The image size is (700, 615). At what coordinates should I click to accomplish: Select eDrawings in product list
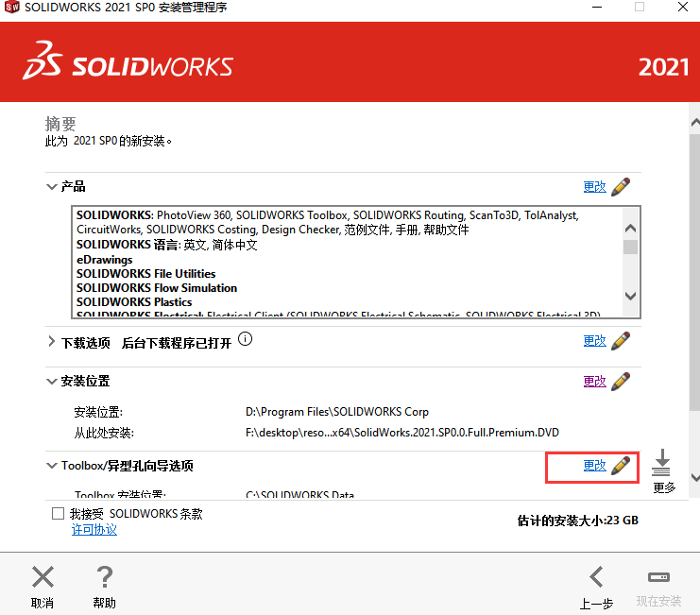click(105, 260)
